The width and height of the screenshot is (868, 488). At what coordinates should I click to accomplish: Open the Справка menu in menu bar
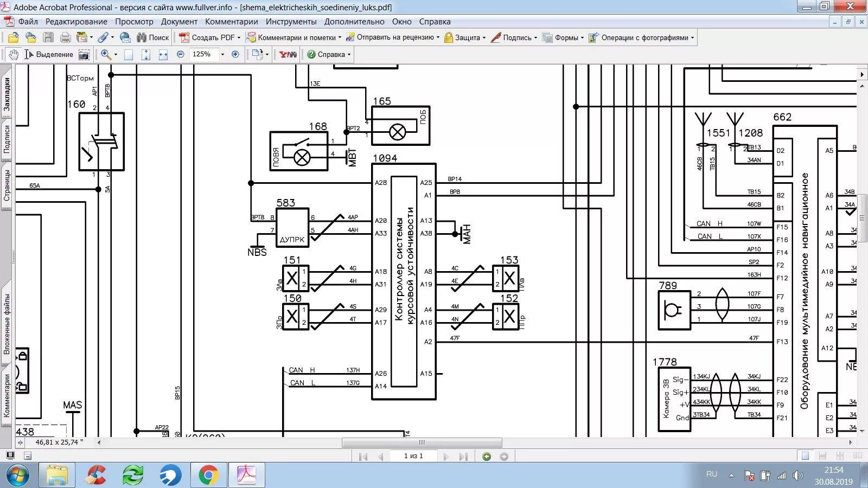click(435, 22)
